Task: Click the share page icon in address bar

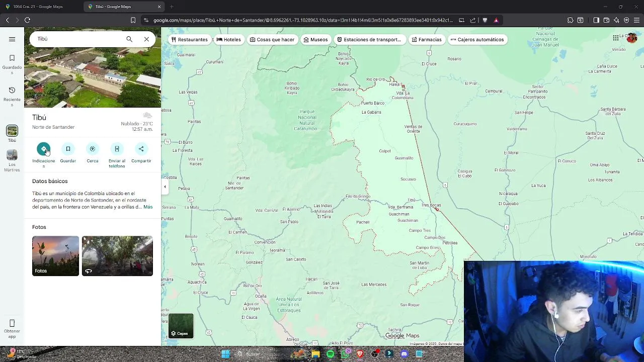Action: [x=473, y=20]
